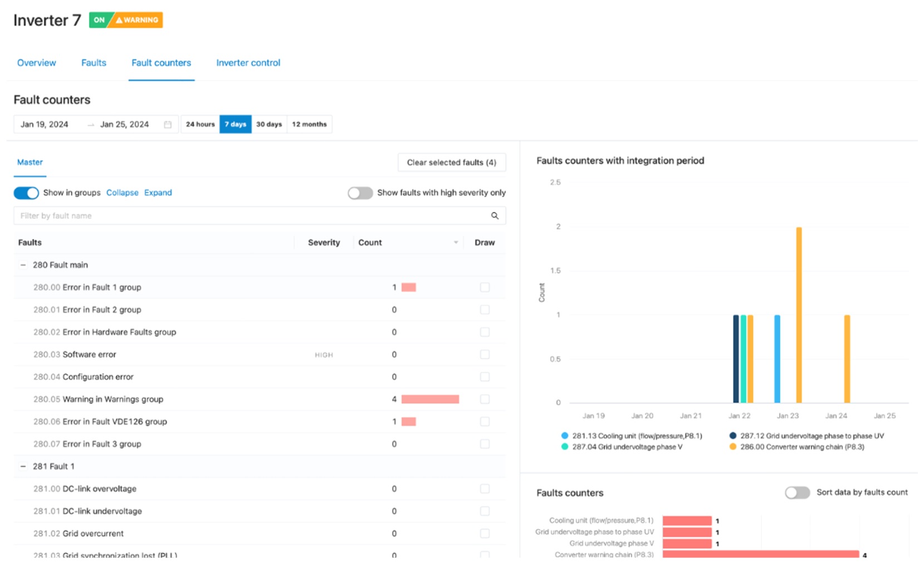924x565 pixels.
Task: Check Draw box for 280.06 Fault VDE126 group
Action: [x=485, y=421]
